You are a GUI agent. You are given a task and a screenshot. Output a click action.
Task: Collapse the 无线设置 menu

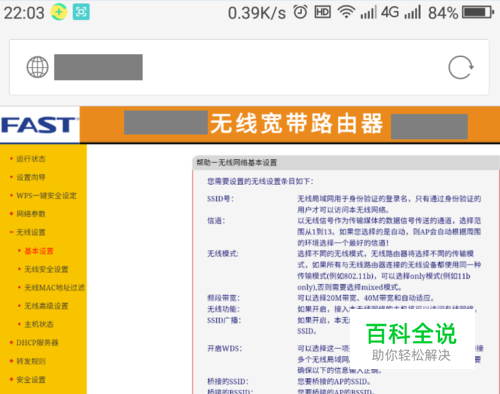coord(31,232)
